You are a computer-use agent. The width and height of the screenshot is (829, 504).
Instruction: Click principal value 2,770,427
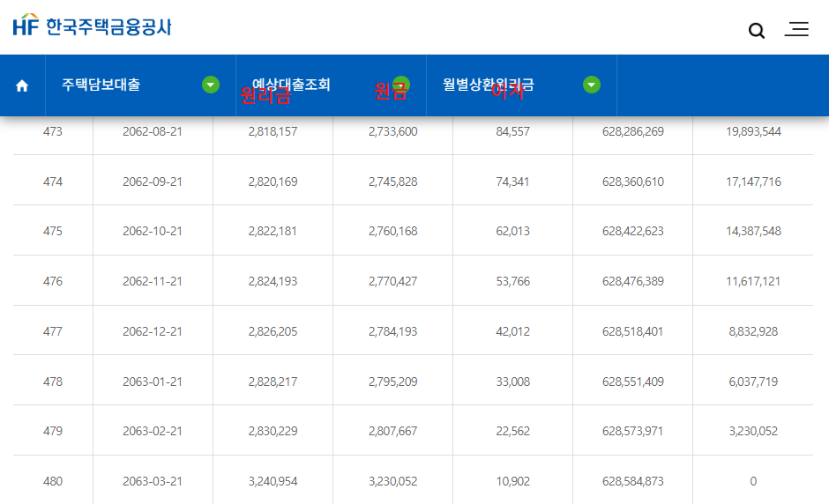[392, 281]
